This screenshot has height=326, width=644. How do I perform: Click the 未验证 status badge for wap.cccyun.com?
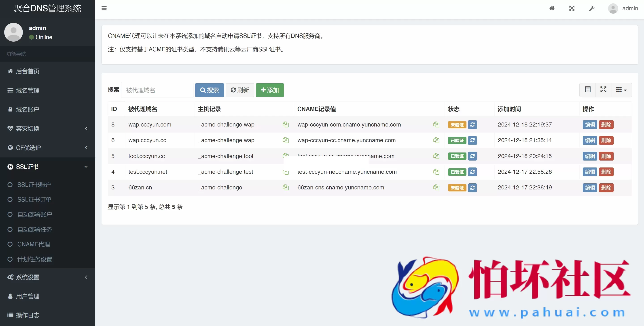pyautogui.click(x=457, y=124)
